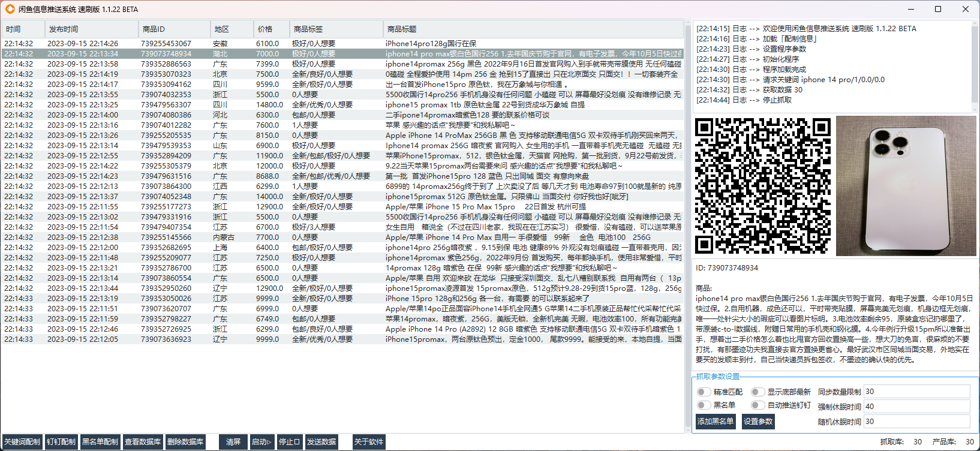Image resolution: width=980 pixels, height=451 pixels.
Task: Click the 价格 column header
Action: point(272,29)
